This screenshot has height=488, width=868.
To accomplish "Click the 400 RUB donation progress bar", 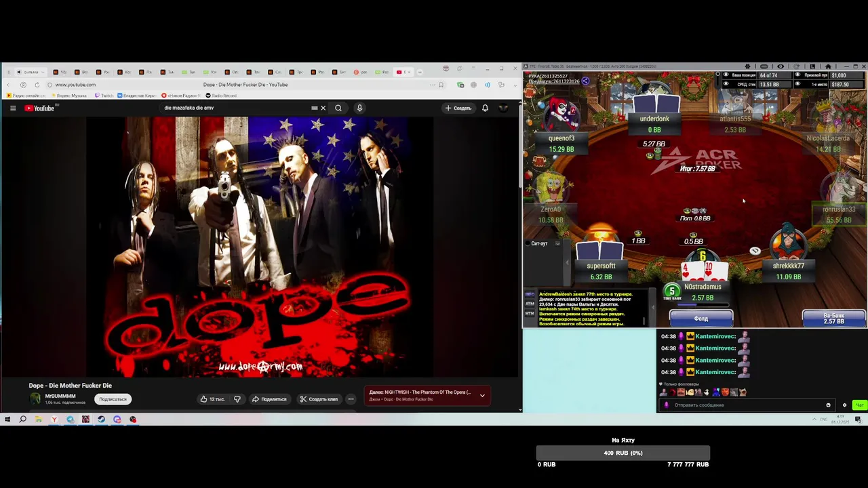I will point(623,453).
